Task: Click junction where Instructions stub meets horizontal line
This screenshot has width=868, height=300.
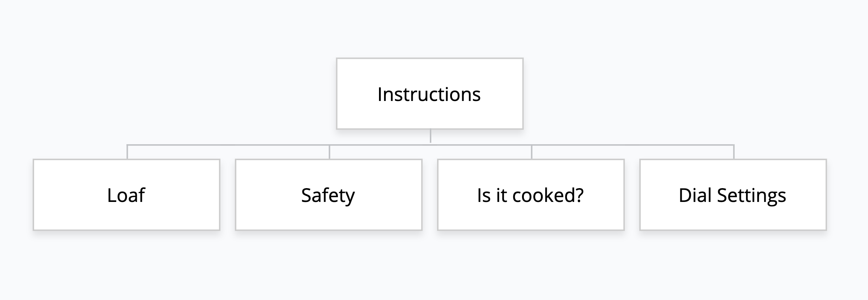Action: click(430, 145)
